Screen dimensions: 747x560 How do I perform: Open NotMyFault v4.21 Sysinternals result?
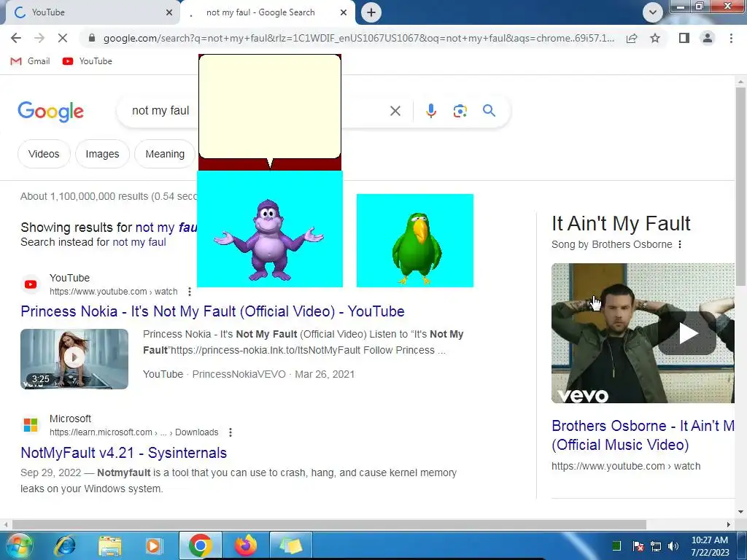tap(124, 452)
